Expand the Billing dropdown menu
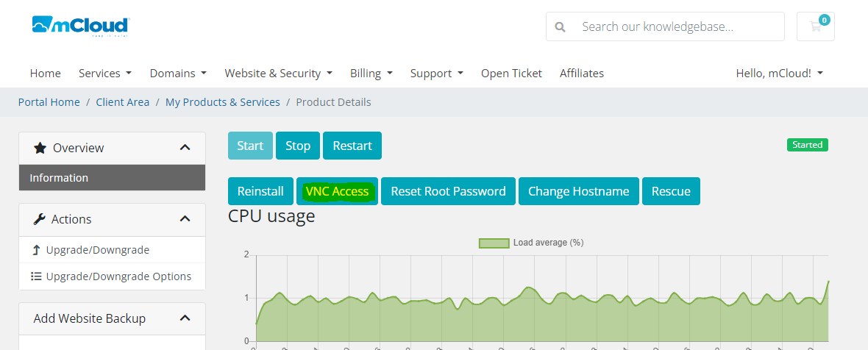868x350 pixels. 371,74
